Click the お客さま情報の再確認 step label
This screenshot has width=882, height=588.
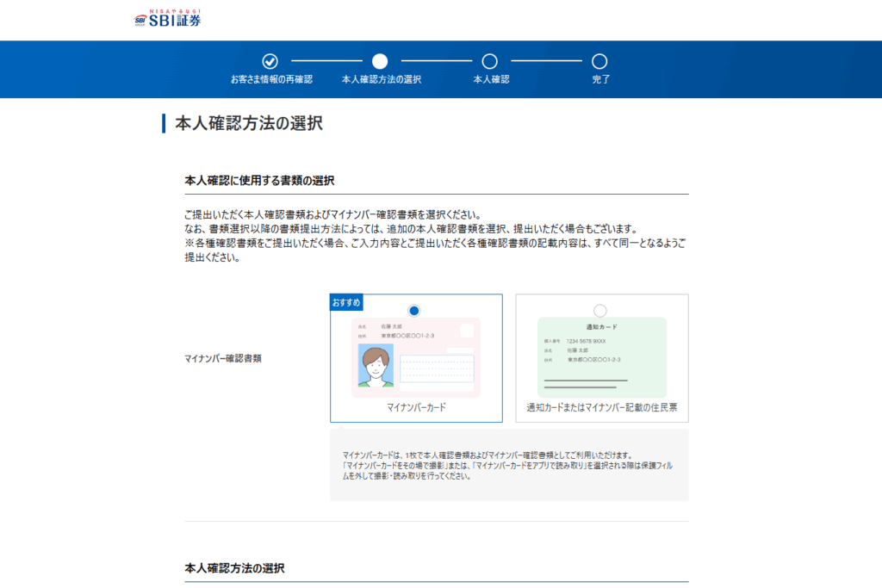271,79
